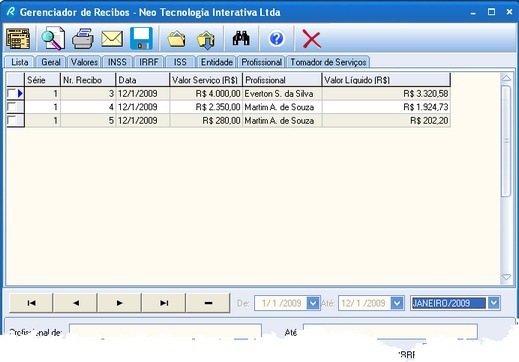Click the Profissional de input field
The width and height of the screenshot is (519, 362).
pos(165,331)
